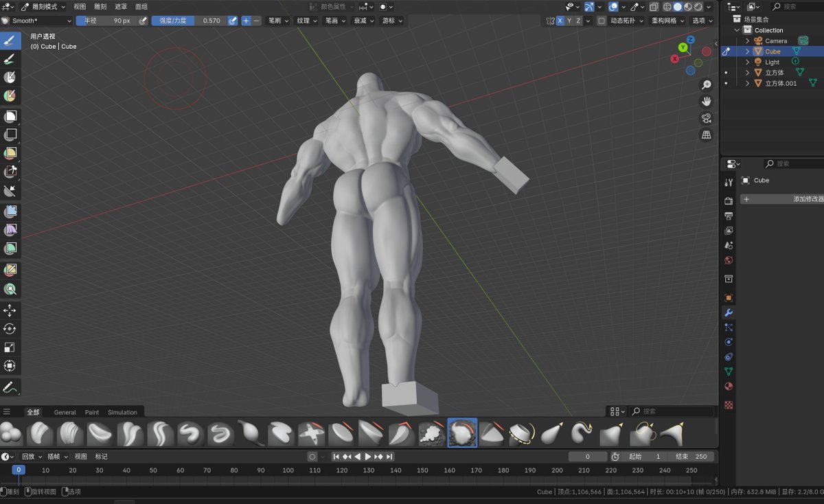Toggle camera view gizmo icon
824x504 pixels.
706,118
